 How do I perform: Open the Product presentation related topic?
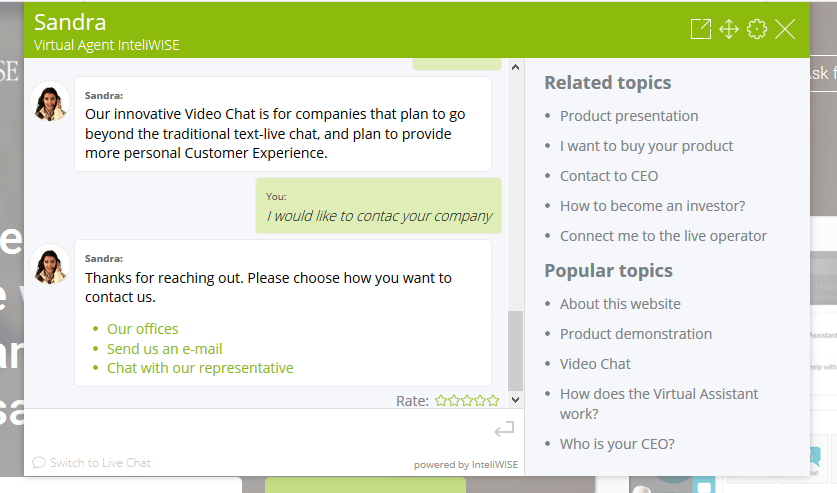coord(629,116)
